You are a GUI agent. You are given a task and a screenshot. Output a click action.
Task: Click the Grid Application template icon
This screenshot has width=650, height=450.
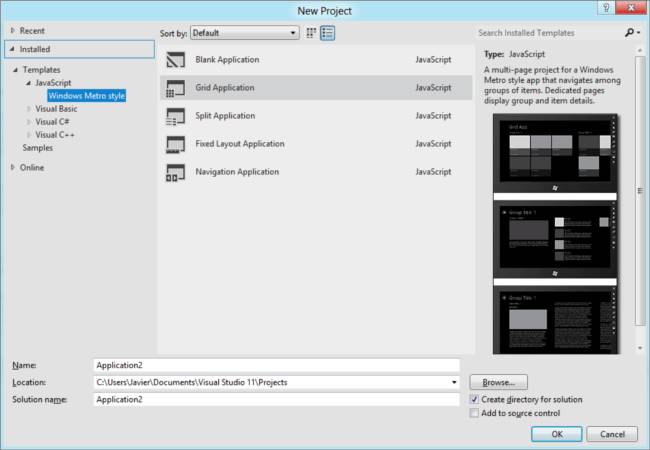(x=176, y=88)
